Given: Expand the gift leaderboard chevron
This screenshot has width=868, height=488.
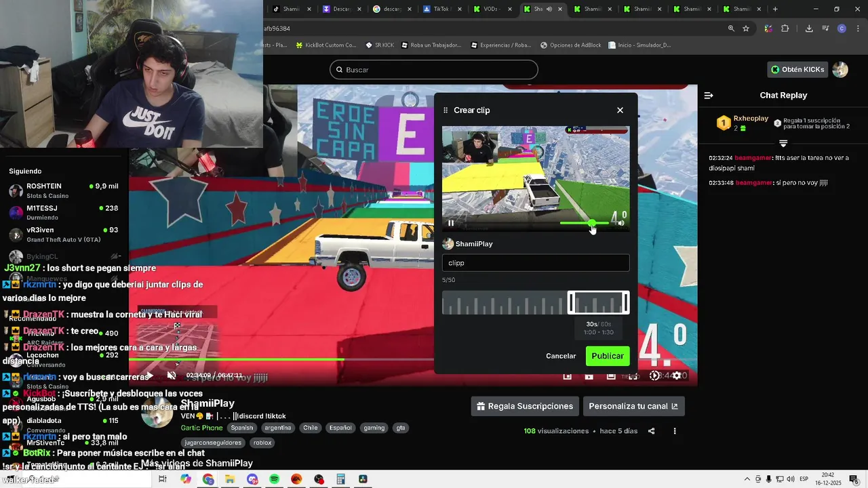Looking at the screenshot, I should [783, 144].
